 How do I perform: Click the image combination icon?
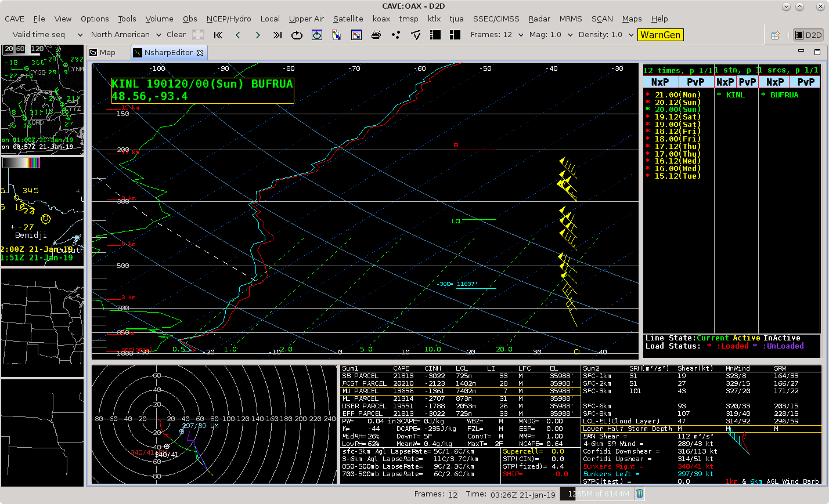coord(337,35)
